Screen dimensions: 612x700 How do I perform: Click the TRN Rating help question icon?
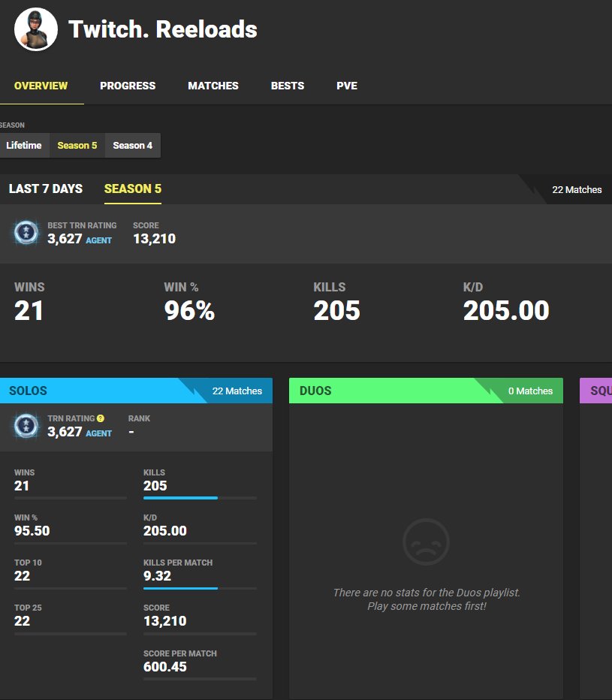[101, 418]
